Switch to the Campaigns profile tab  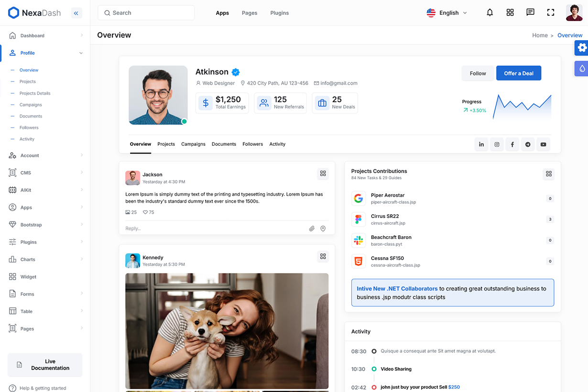coord(193,144)
